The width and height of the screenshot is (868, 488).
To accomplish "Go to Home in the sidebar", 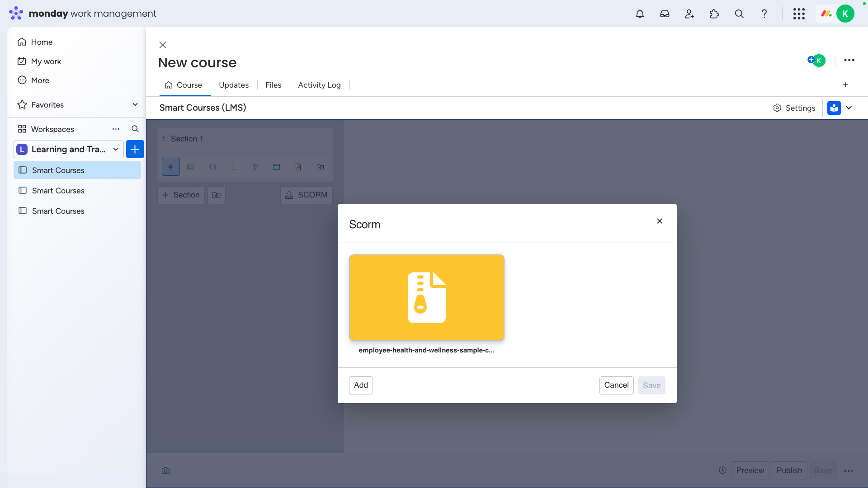I will tap(42, 42).
